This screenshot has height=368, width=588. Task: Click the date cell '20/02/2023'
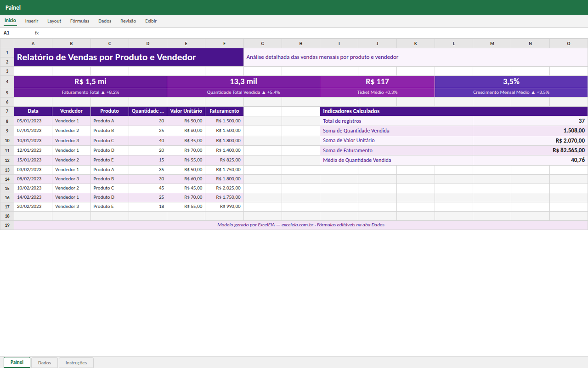[x=33, y=207]
